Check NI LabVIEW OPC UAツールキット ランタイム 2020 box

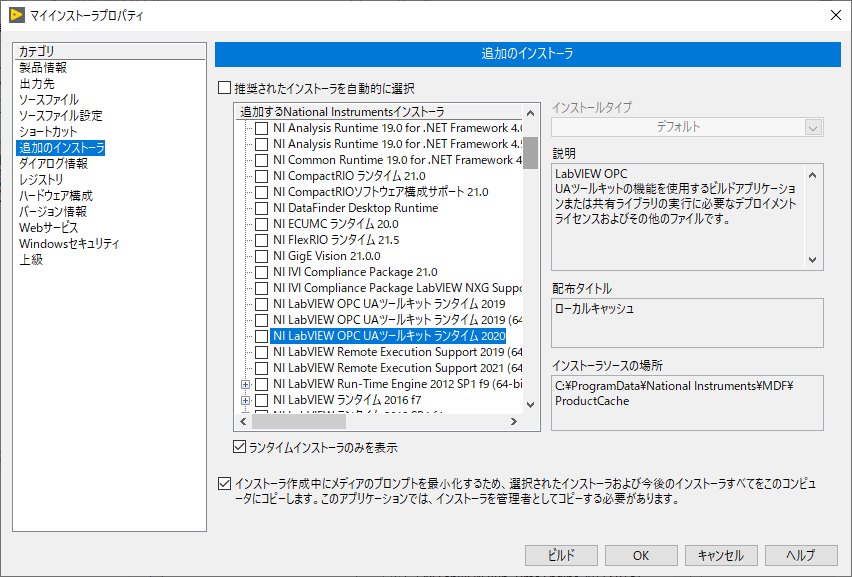tap(261, 336)
